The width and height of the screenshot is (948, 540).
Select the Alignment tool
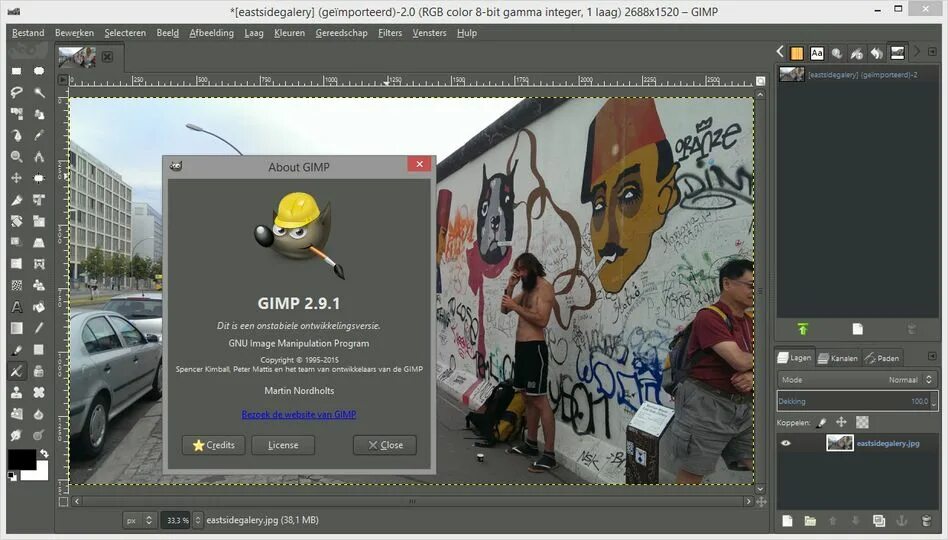[39, 178]
